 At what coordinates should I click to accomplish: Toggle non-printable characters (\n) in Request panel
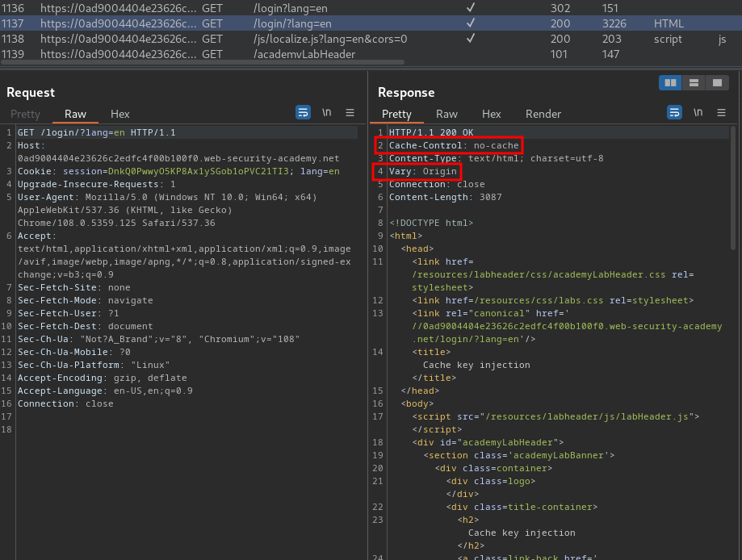[326, 113]
